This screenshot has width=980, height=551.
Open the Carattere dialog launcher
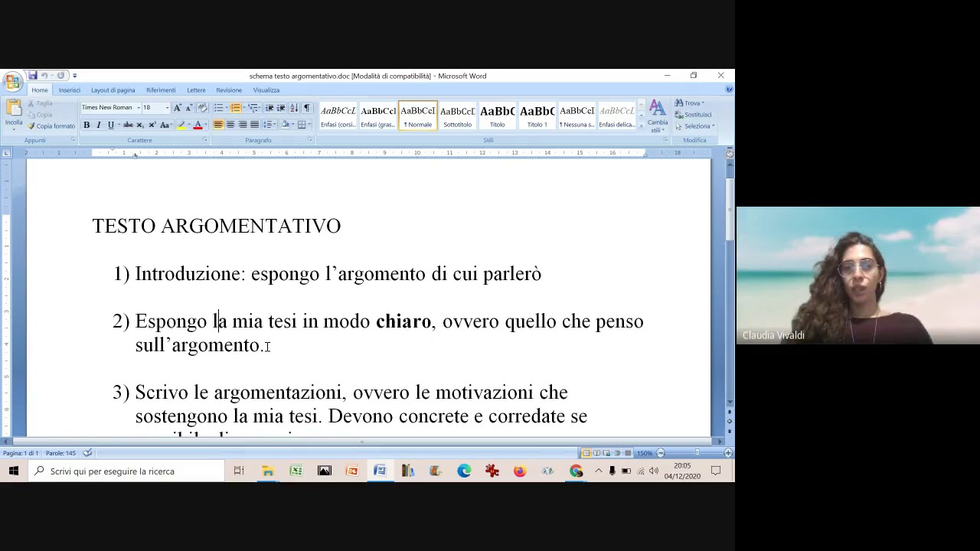(205, 140)
